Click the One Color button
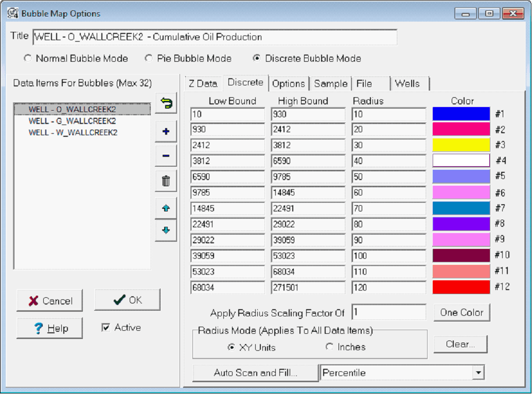This screenshot has height=394, width=532. point(462,312)
